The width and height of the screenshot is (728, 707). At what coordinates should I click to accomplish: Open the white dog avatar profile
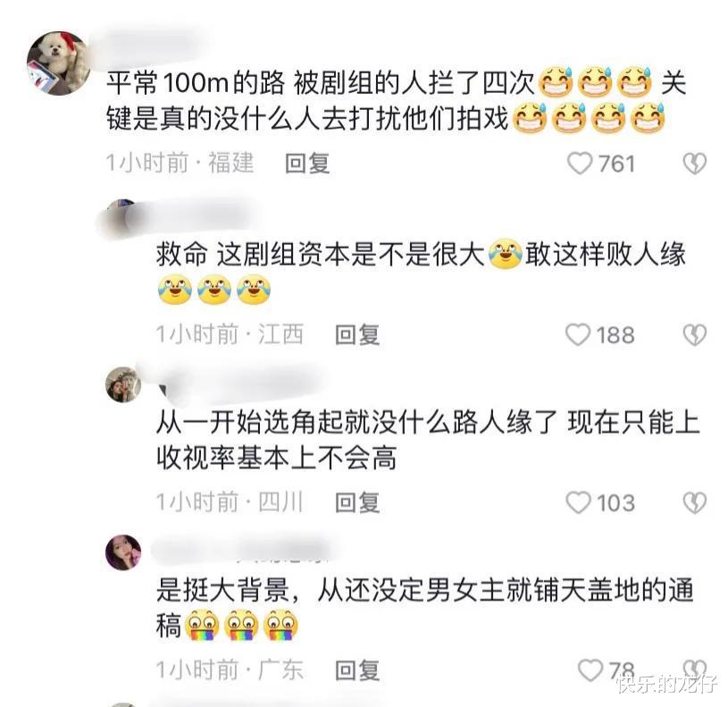[x=59, y=63]
